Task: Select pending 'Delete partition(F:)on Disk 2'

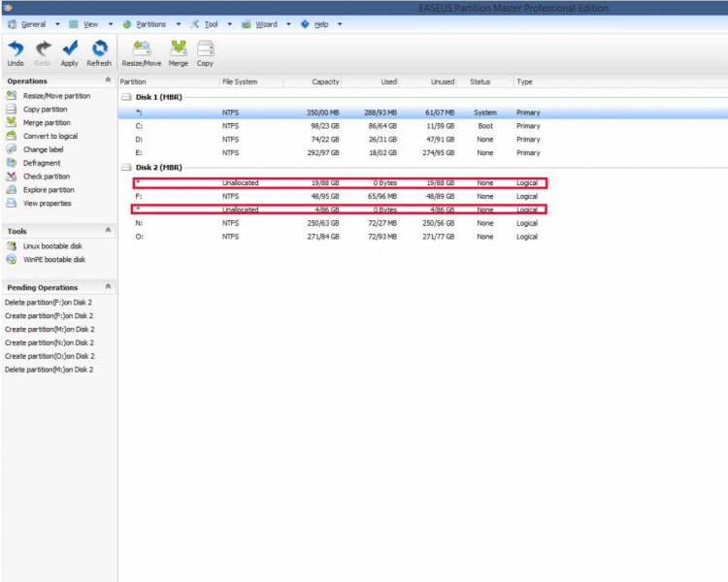Action: [49, 302]
